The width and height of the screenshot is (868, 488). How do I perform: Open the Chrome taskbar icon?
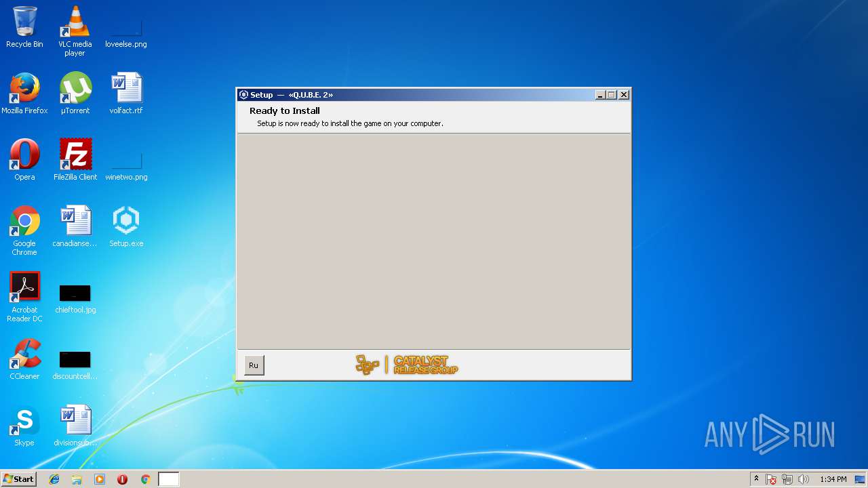coord(145,479)
